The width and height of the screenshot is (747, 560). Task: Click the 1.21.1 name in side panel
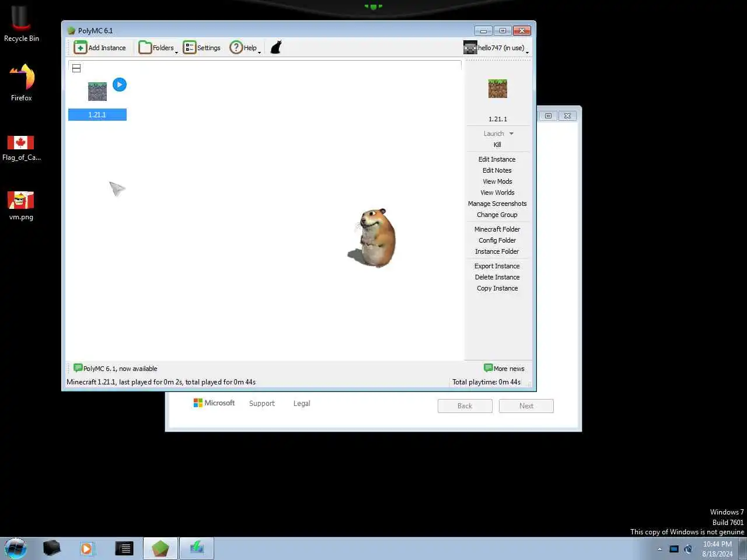pyautogui.click(x=498, y=119)
